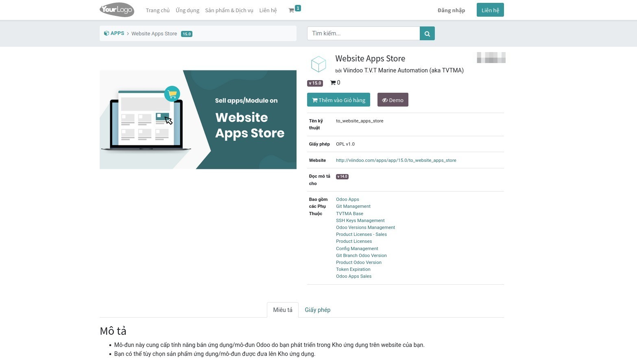Click the APPS breadcrumb box icon

point(107,33)
